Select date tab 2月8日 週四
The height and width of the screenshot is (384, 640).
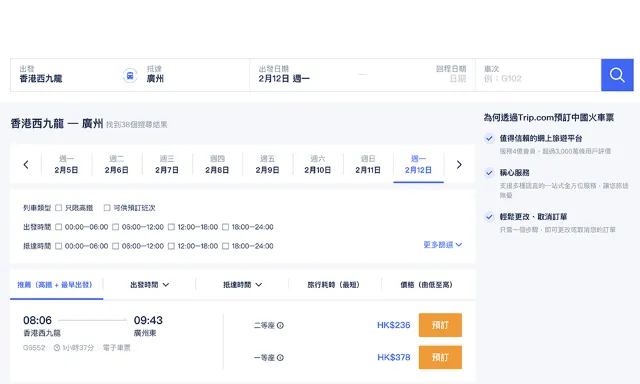(x=217, y=164)
